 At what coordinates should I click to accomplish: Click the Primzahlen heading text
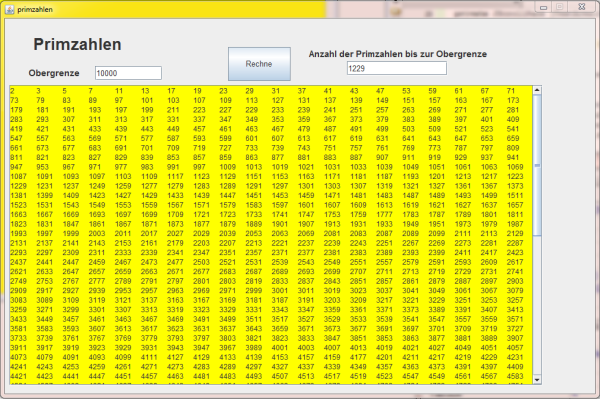click(x=77, y=44)
